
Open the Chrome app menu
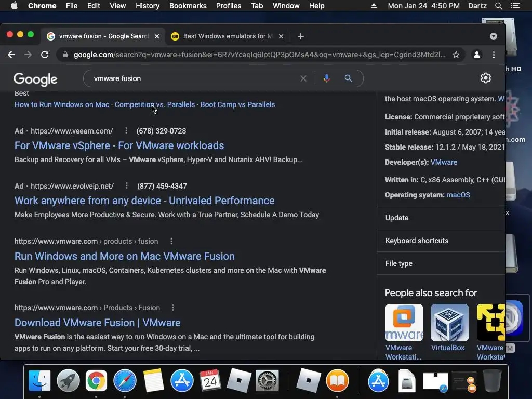point(42,6)
